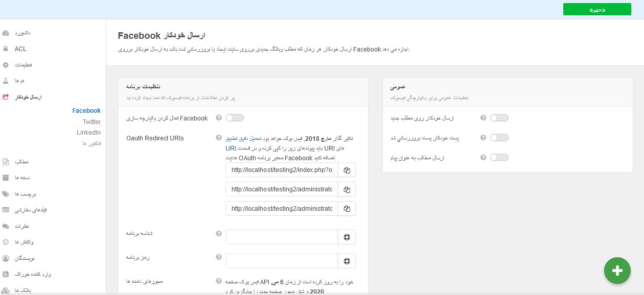Open Twitter autopost submenu item
644x295 pixels.
[91, 122]
